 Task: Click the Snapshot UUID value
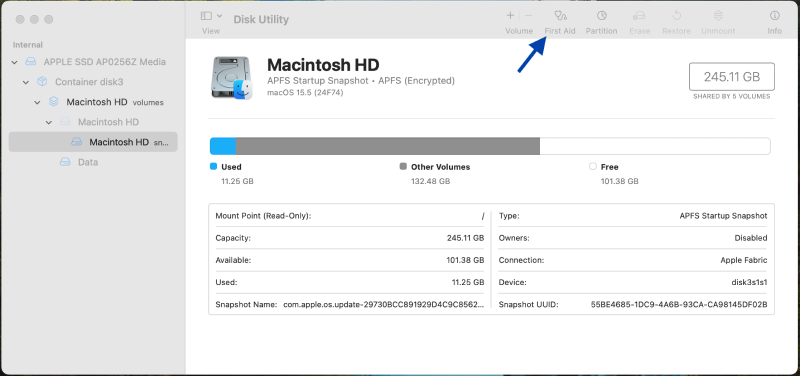point(679,305)
